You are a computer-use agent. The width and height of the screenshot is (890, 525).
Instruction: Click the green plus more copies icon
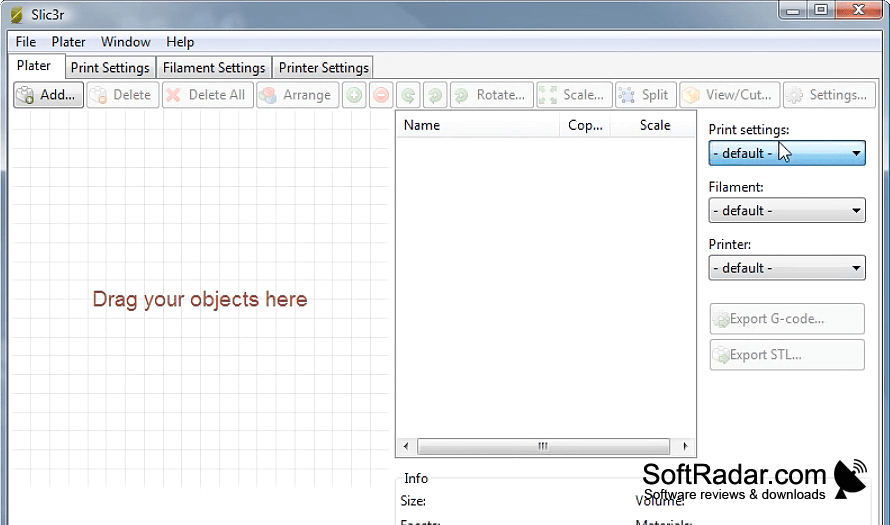pyautogui.click(x=354, y=95)
